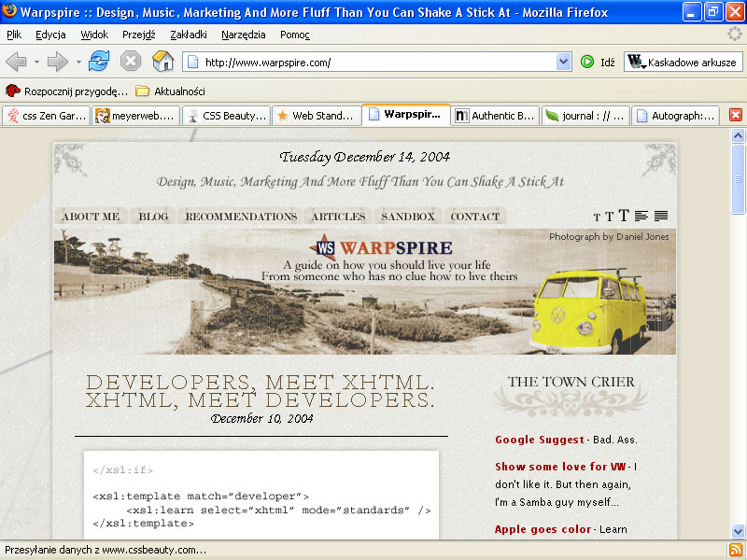Screen dimensions: 747x560
Task: Click 'Tuesday December 14, 2004' date text
Action: pos(364,157)
